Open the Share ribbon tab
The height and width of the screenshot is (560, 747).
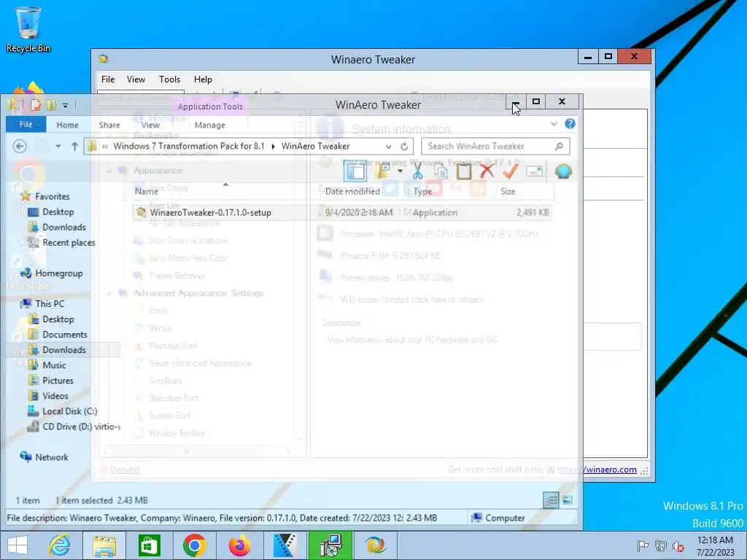pyautogui.click(x=109, y=125)
